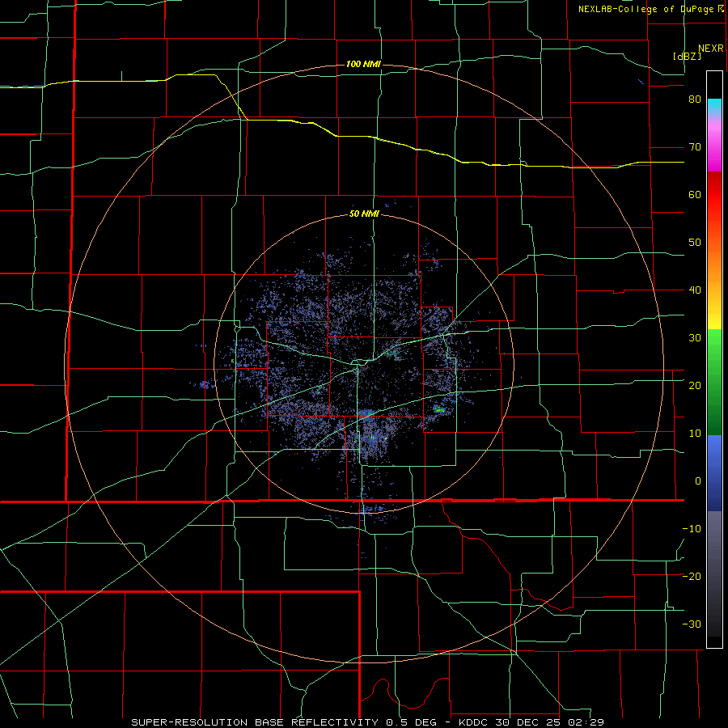Click the 40 dBZ scale value
The height and width of the screenshot is (728, 728).
(695, 290)
